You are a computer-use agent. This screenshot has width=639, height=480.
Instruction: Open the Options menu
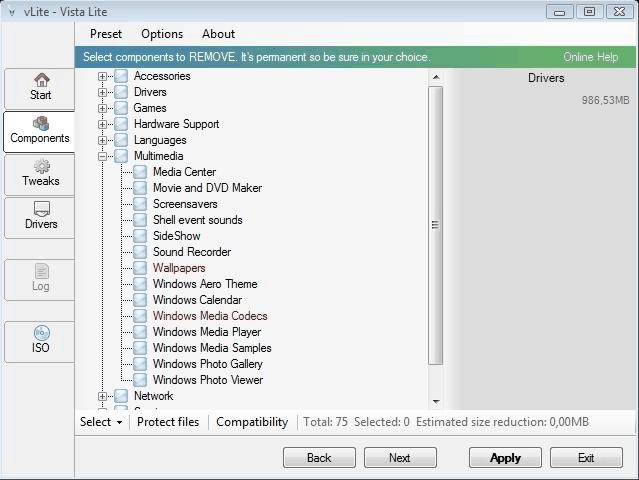click(162, 34)
